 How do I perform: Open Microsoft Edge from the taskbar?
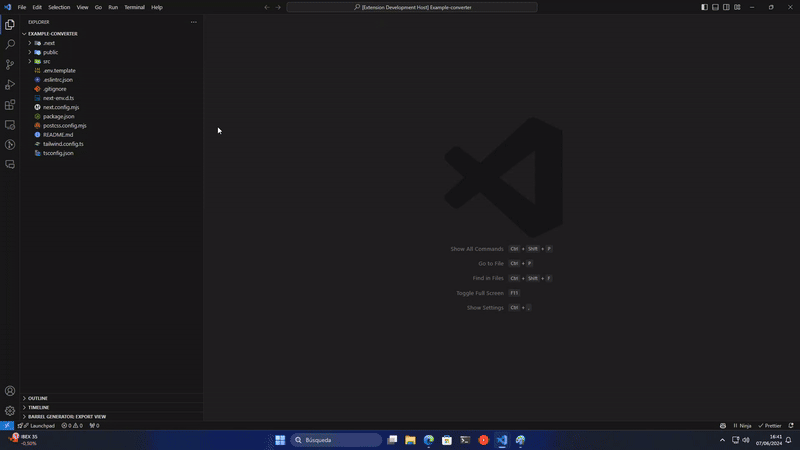point(429,440)
